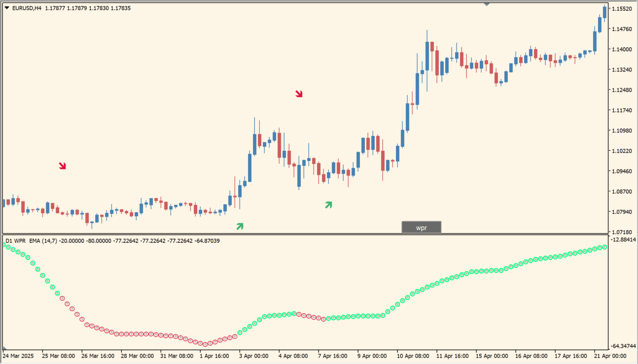
Task: Click the gray wpr button above the indicator pane
Action: click(422, 227)
